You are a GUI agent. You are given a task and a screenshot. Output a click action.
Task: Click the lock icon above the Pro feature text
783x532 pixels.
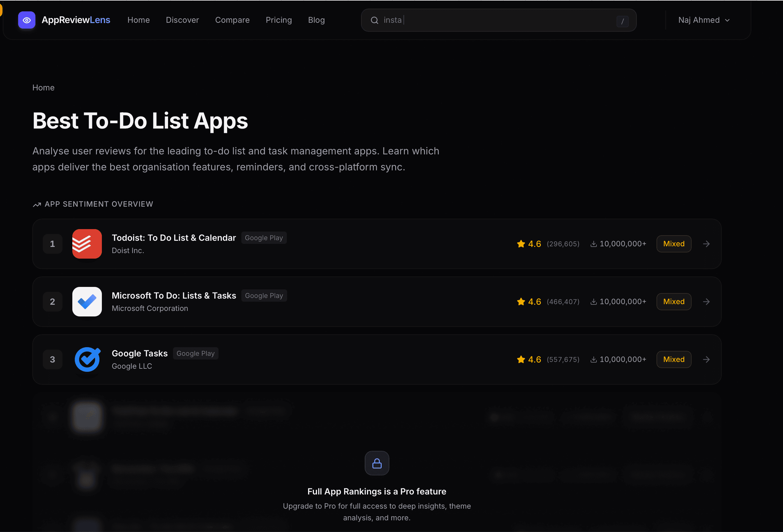click(x=377, y=463)
